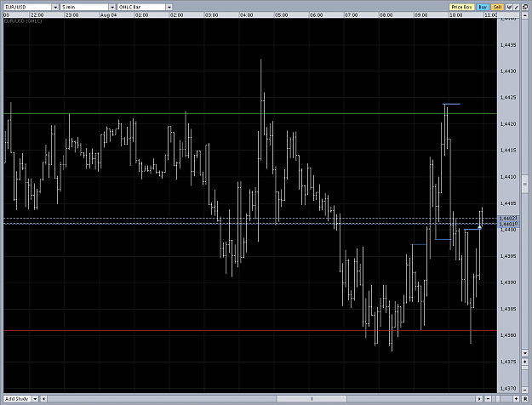532x405 pixels.
Task: Click the blue marker line above 10:00 peak
Action: [451, 104]
